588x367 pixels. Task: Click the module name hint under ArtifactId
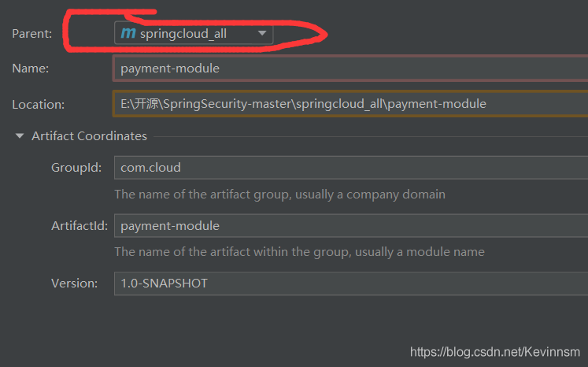click(x=299, y=252)
